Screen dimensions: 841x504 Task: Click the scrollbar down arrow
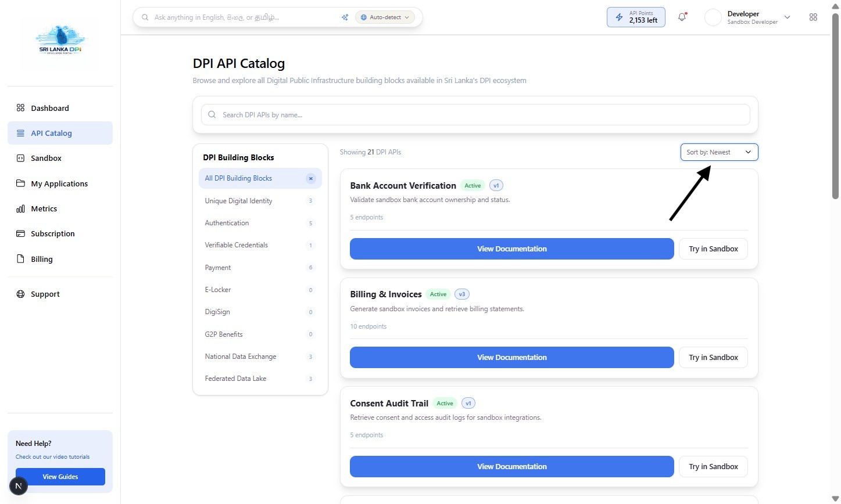point(835,499)
